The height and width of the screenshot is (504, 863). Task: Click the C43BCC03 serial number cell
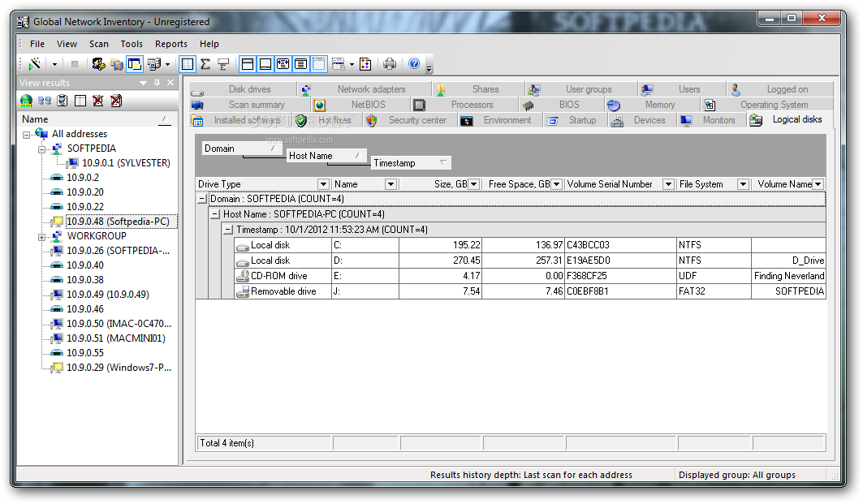pyautogui.click(x=621, y=245)
